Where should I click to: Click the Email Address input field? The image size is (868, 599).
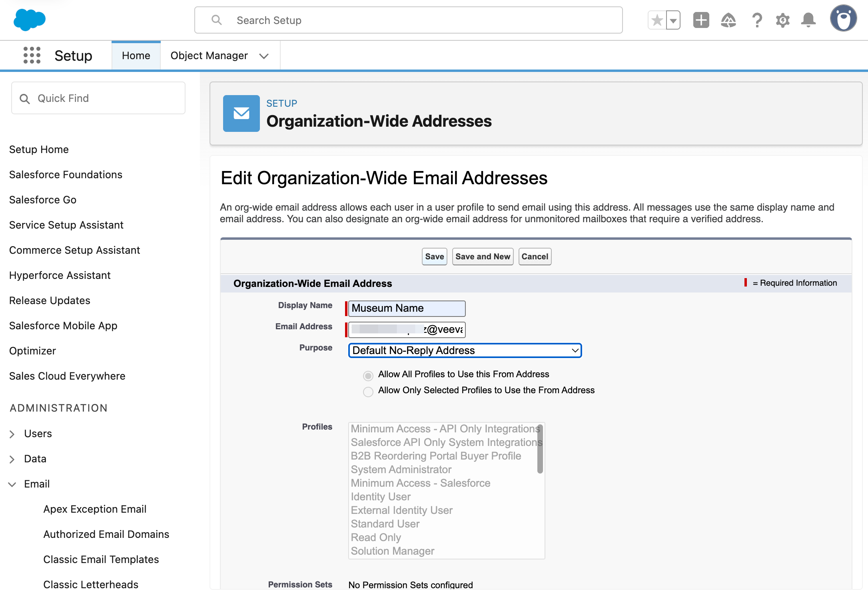407,329
